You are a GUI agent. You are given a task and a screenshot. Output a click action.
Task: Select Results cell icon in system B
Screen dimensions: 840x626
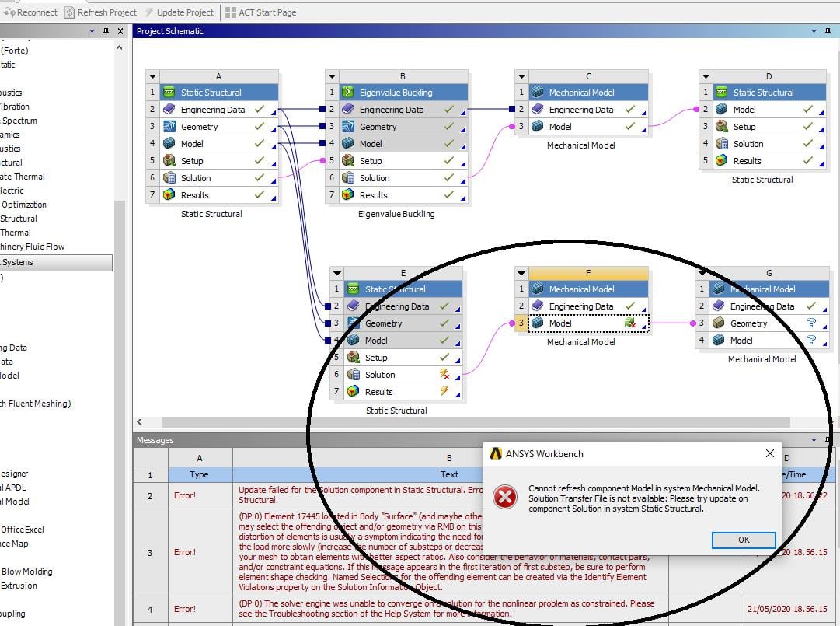point(347,195)
